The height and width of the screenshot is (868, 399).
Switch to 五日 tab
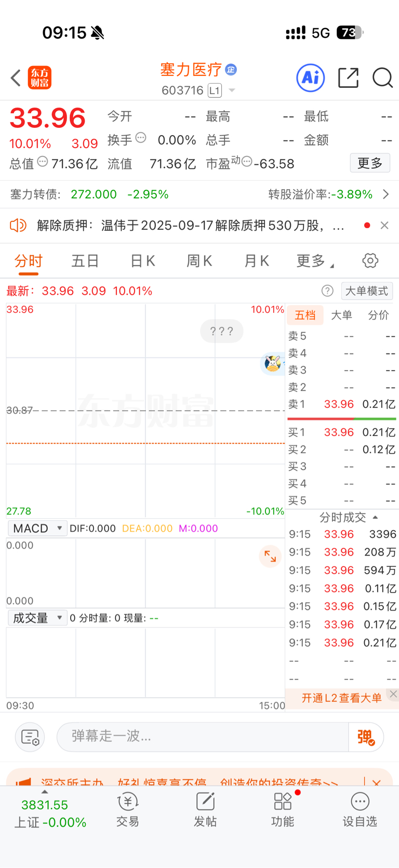85,261
